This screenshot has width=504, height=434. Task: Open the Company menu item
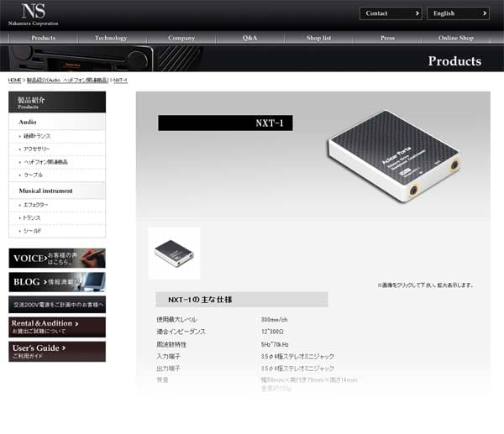click(181, 38)
